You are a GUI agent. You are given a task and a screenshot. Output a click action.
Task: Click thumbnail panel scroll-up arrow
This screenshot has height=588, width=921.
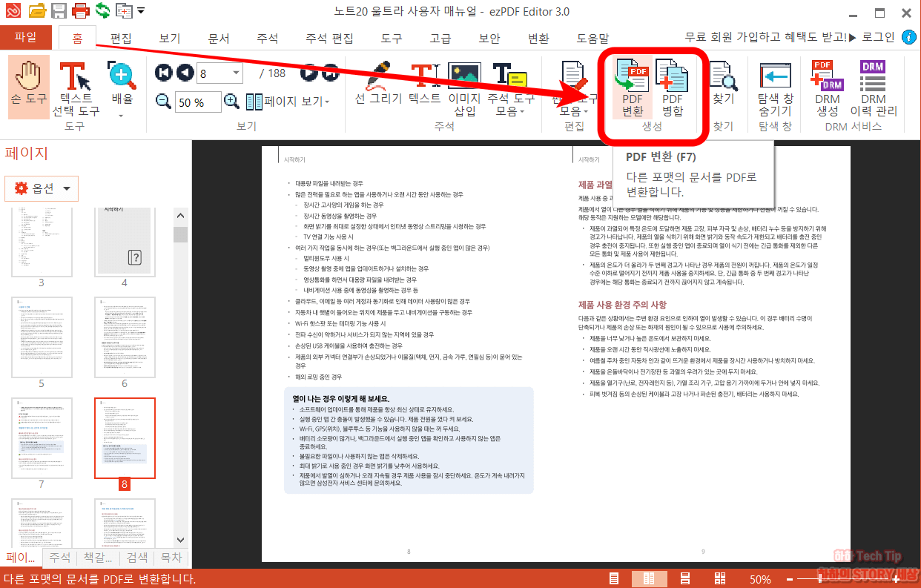180,216
